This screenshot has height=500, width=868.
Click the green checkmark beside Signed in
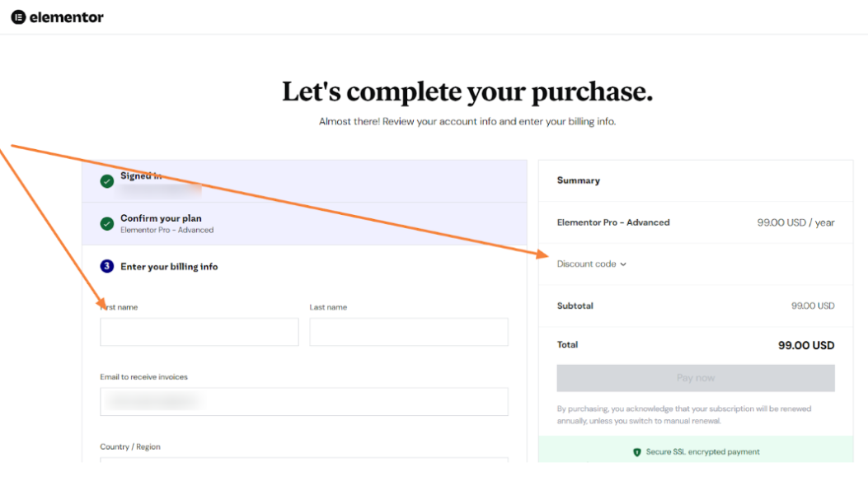(x=106, y=180)
